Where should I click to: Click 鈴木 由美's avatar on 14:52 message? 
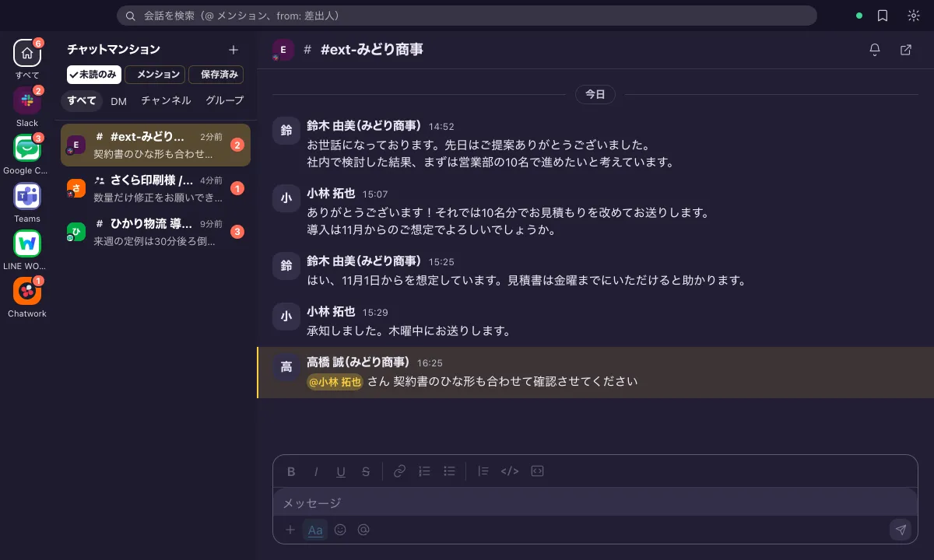286,131
